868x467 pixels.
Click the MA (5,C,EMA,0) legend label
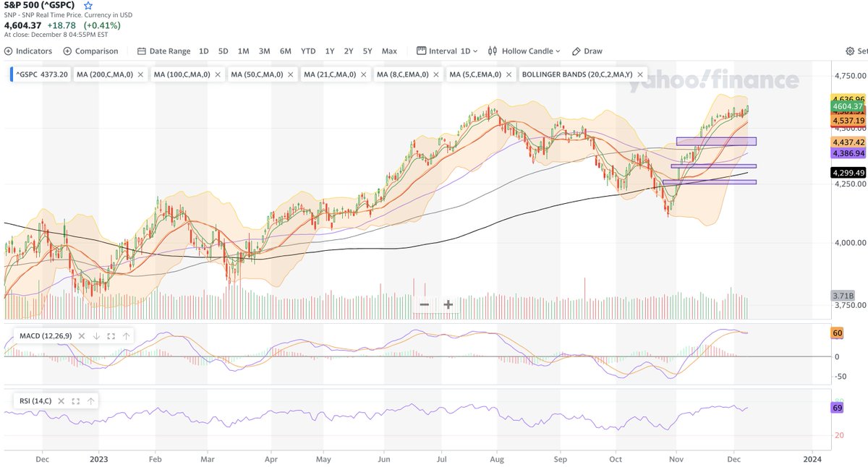tap(476, 74)
